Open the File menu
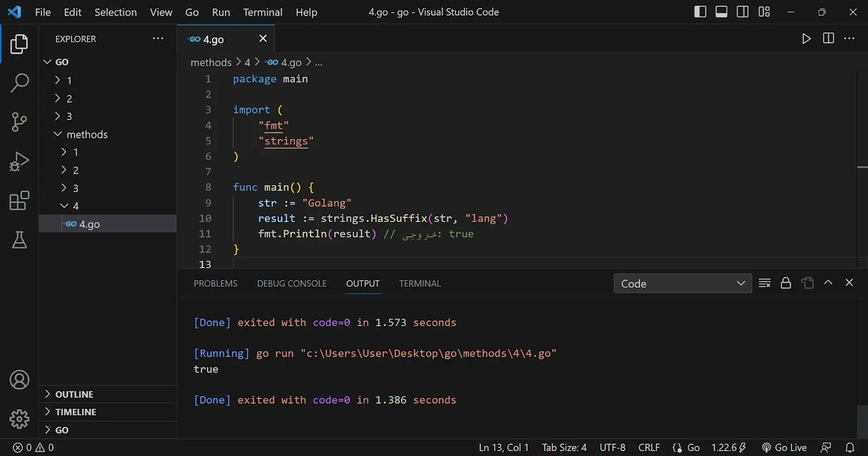This screenshot has height=456, width=868. coord(43,12)
